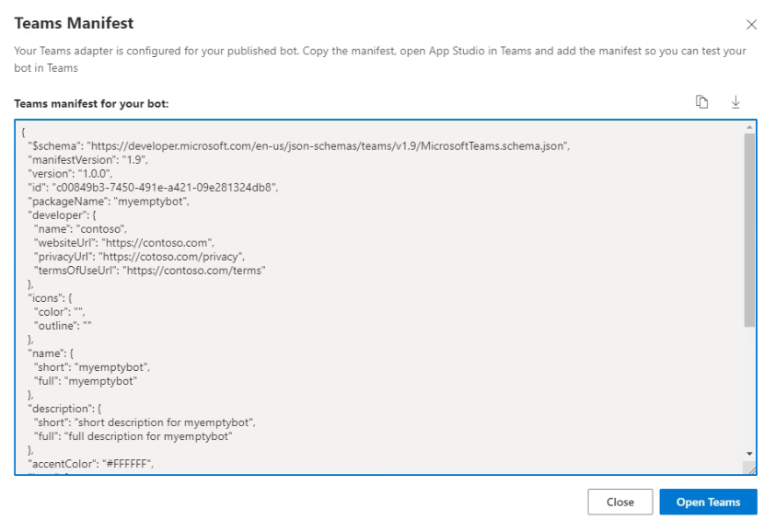Close the Teams Manifest dialog with X
This screenshot has width=776, height=532.
click(x=751, y=25)
